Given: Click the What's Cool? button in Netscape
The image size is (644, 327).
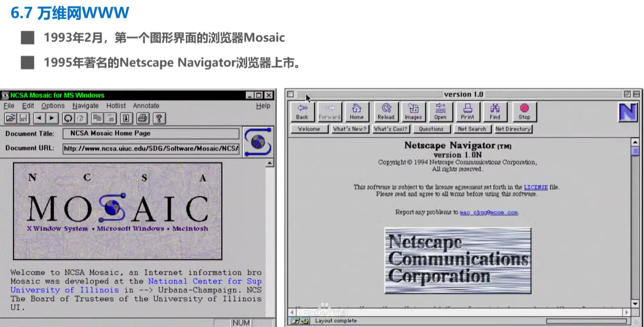Looking at the screenshot, I should (391, 129).
